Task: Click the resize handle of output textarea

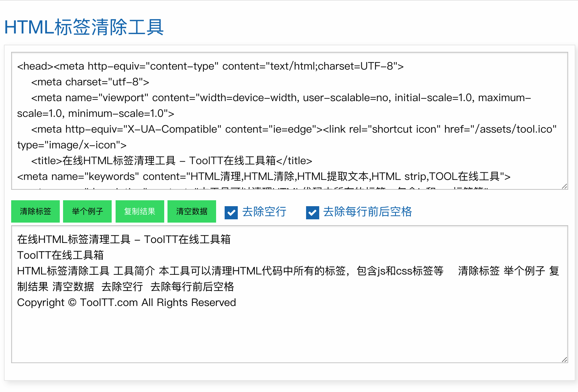Action: click(x=565, y=359)
